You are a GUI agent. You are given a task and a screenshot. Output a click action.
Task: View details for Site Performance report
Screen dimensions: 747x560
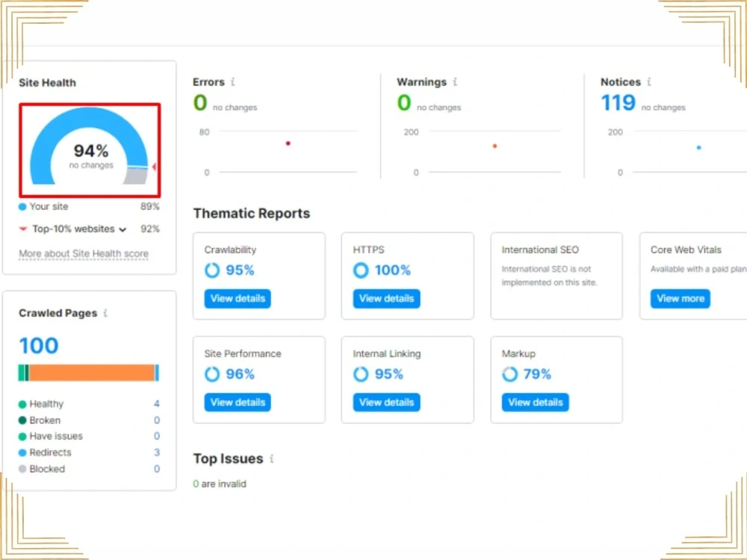click(238, 402)
